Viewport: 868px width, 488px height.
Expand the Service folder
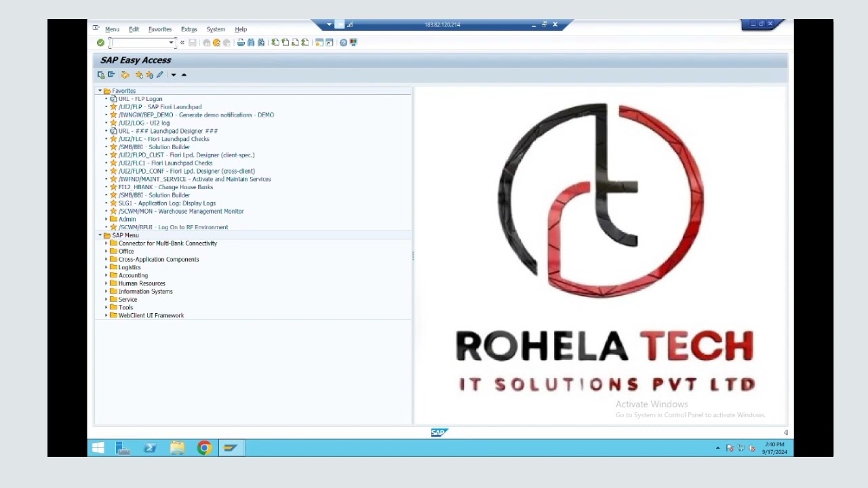(x=106, y=300)
